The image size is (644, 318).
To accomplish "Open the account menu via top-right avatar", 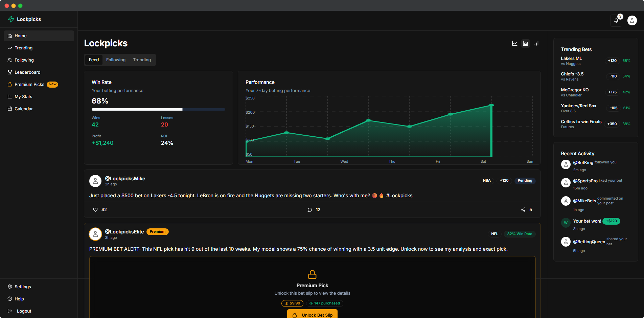I will point(632,20).
